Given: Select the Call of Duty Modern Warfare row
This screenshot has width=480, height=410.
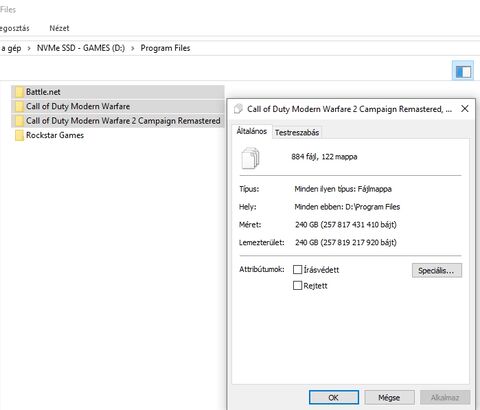Looking at the screenshot, I should (118, 106).
